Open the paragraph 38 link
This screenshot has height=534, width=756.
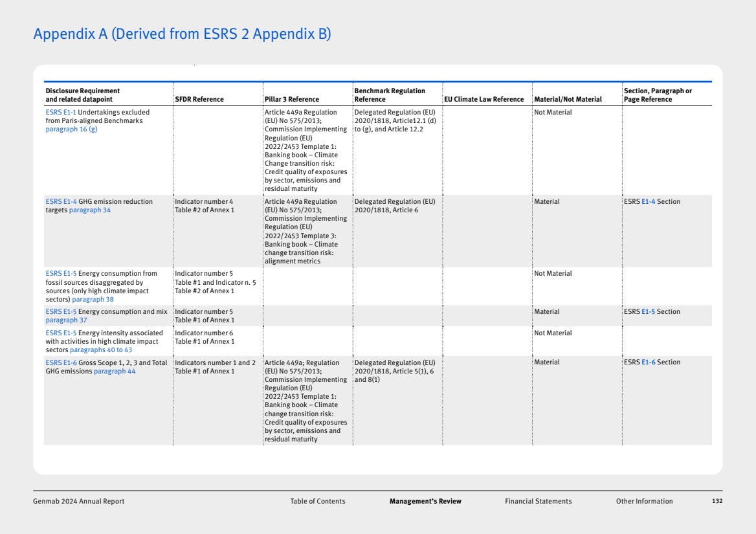point(93,300)
